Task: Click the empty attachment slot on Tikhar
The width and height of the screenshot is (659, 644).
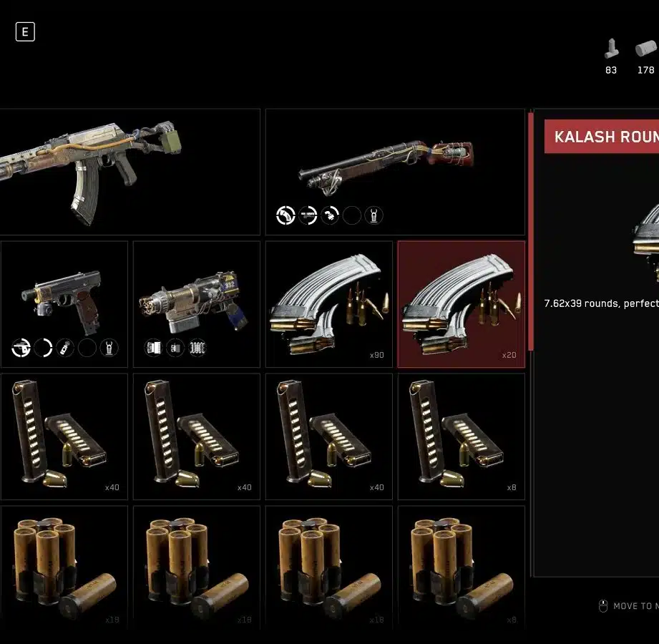Action: 352,215
